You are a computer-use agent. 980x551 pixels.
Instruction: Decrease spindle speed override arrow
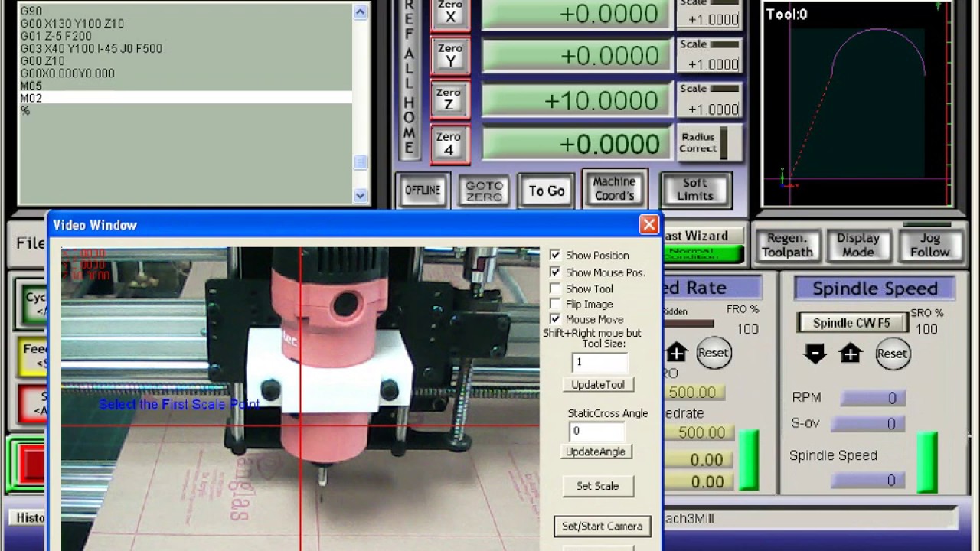(815, 354)
